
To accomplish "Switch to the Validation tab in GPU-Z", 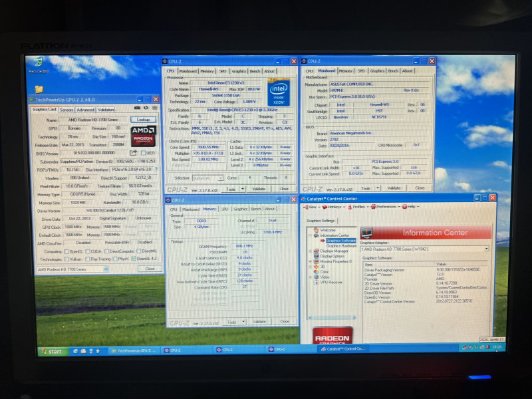I will click(x=106, y=110).
